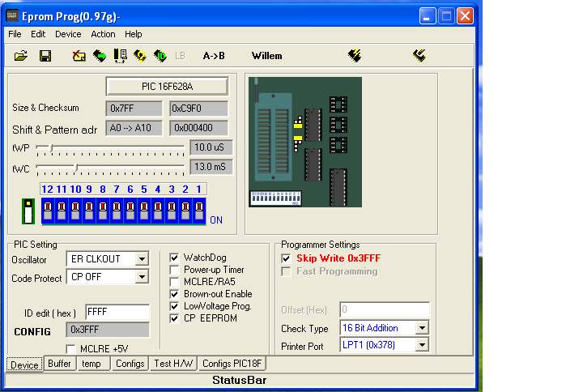Click the Eprom Prog title bar icon

[13, 16]
